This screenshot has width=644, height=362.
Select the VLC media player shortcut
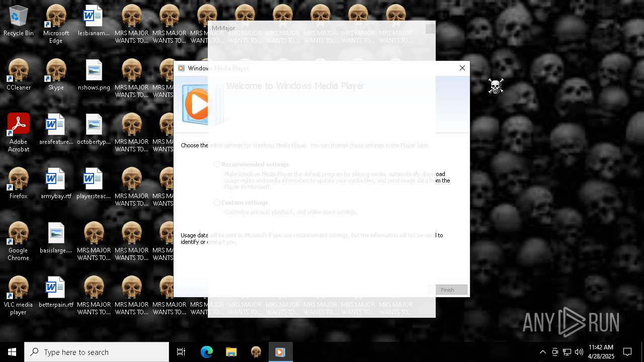19,296
